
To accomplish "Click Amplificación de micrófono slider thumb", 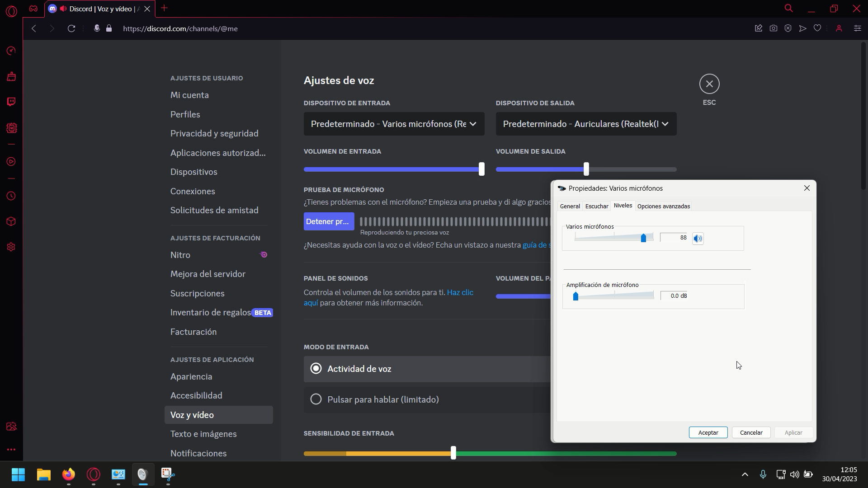I will coord(576,296).
